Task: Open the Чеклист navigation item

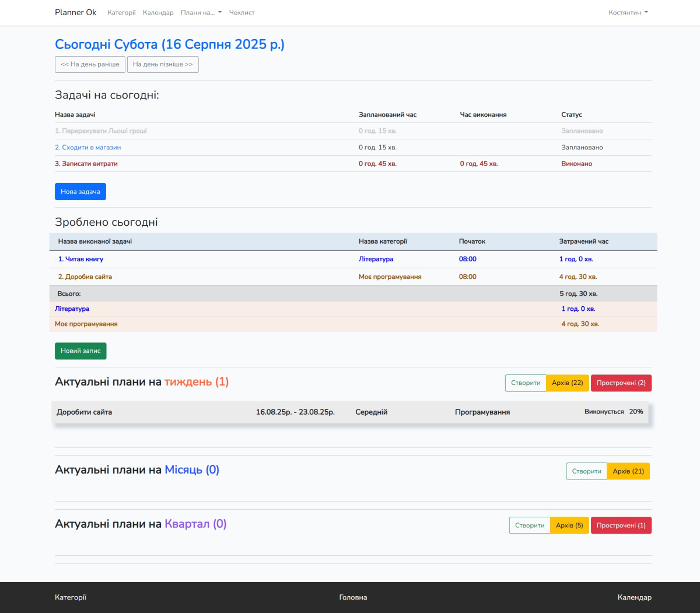Action: coord(242,13)
